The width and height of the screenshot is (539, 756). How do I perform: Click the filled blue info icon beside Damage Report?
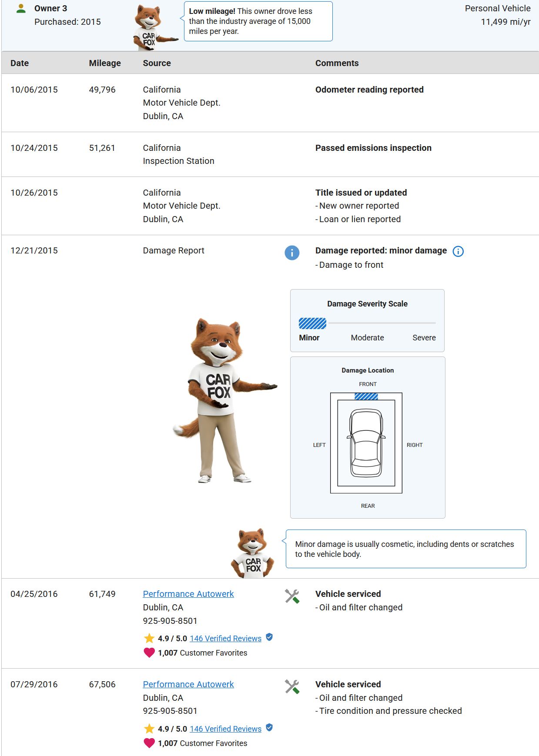tap(292, 253)
